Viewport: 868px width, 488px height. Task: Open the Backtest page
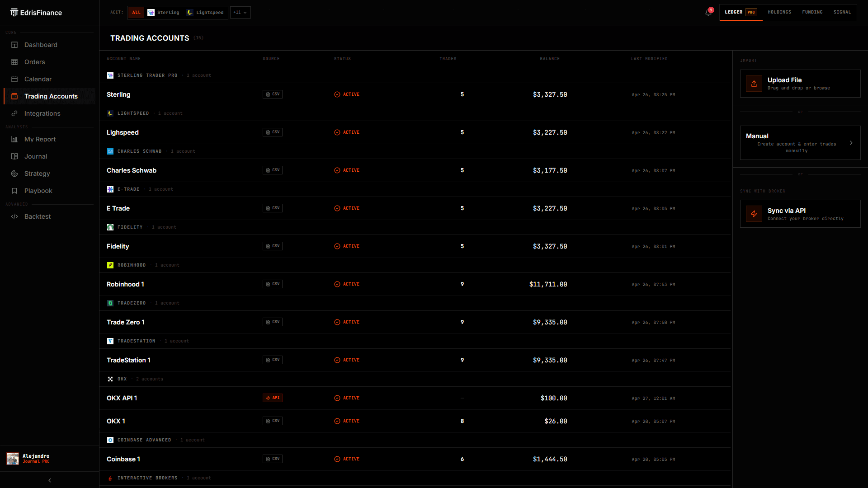[x=49, y=216]
